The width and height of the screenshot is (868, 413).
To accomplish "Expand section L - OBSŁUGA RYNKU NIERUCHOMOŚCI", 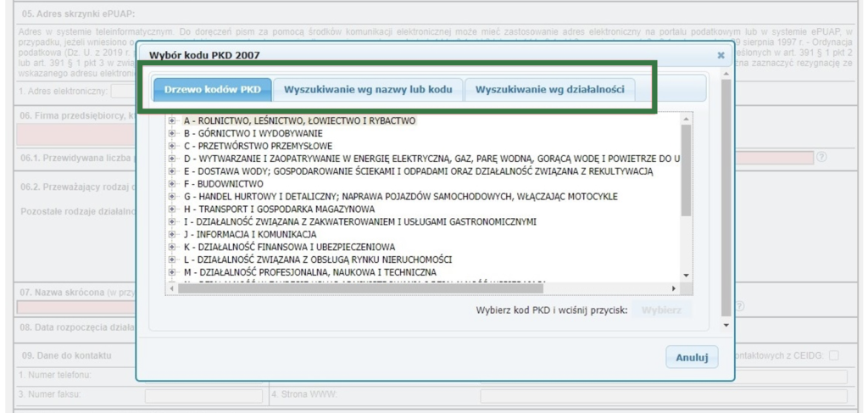I will (x=171, y=260).
